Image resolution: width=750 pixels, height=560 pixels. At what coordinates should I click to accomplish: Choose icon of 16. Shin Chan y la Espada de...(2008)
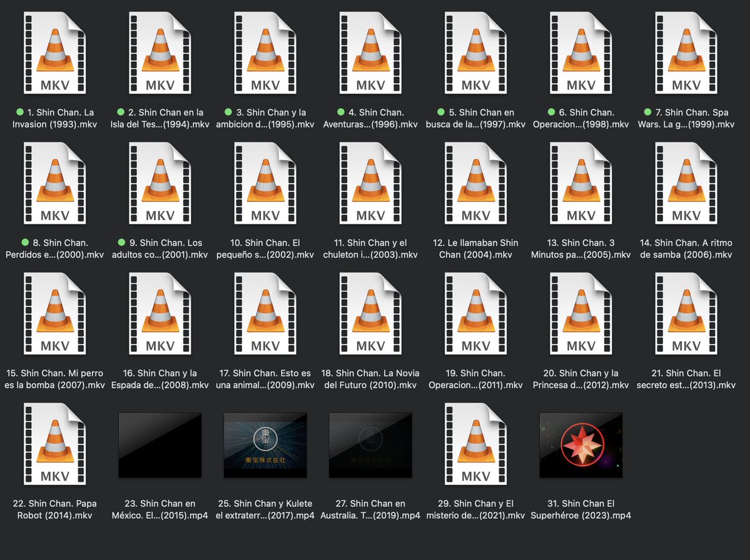(160, 314)
